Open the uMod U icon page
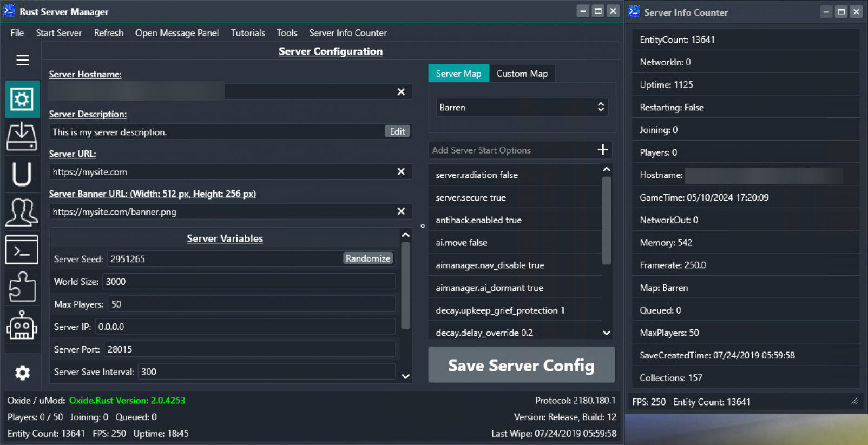Screen dimensions: 868x445 22,174
